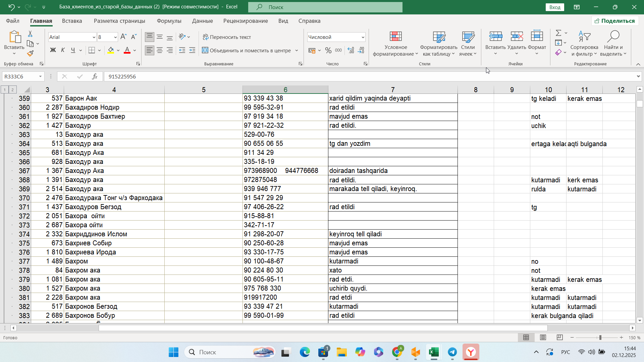Image resolution: width=644 pixels, height=362 pixels.
Task: Click the percent style icon
Action: 328,50
